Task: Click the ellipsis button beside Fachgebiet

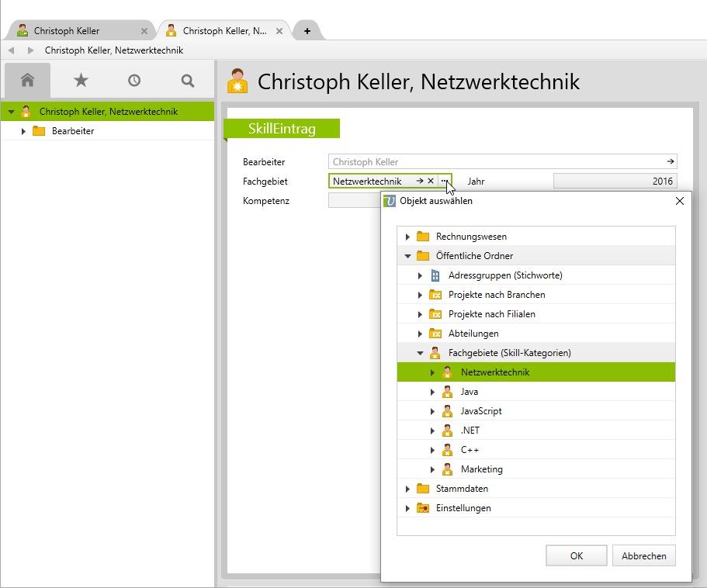Action: click(444, 181)
